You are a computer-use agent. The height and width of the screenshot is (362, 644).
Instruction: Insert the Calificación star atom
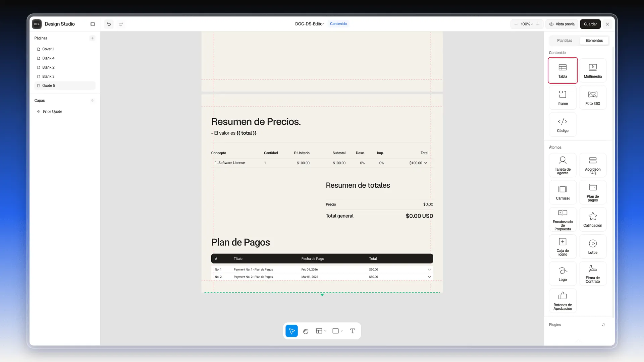click(x=593, y=220)
